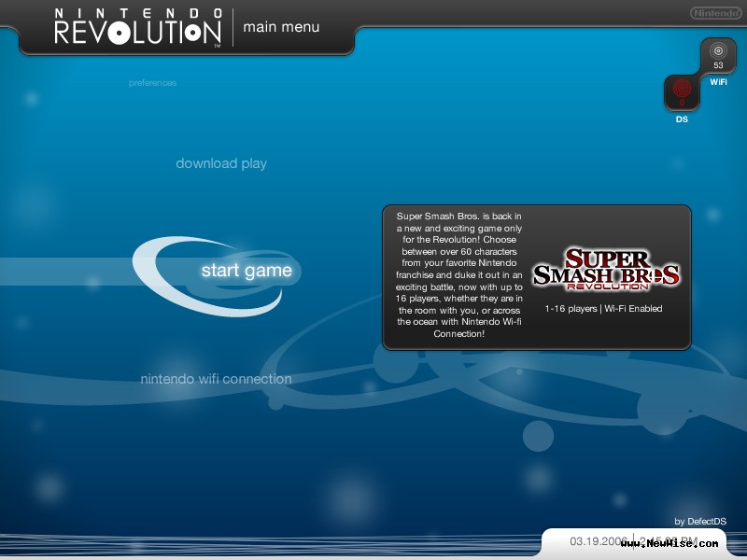Open the download play menu option
747x560 pixels.
[221, 163]
